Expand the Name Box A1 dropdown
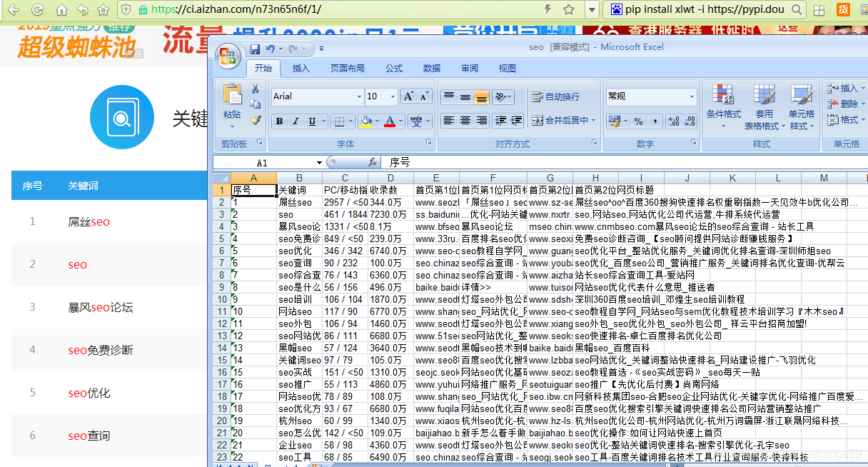The height and width of the screenshot is (467, 868). (x=318, y=163)
